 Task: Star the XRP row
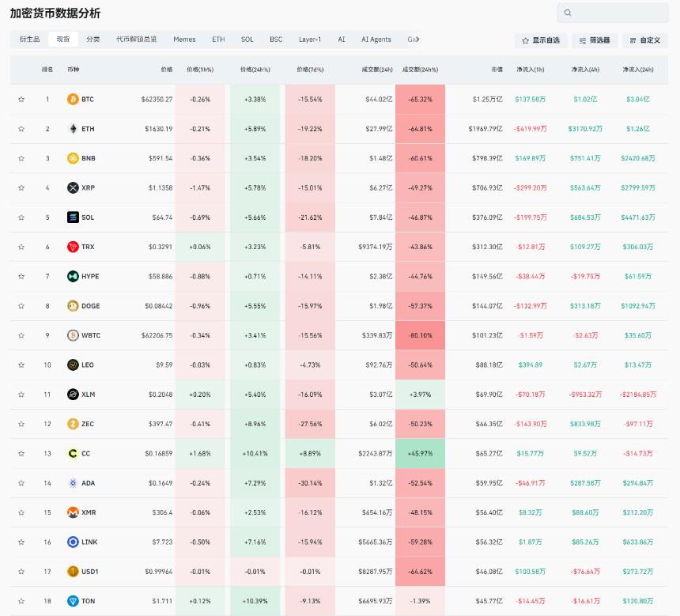21,188
